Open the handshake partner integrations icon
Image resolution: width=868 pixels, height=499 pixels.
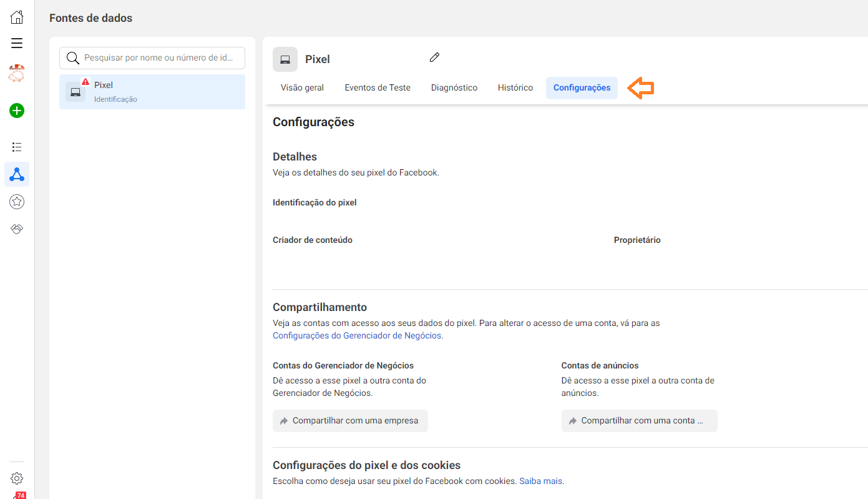17,229
